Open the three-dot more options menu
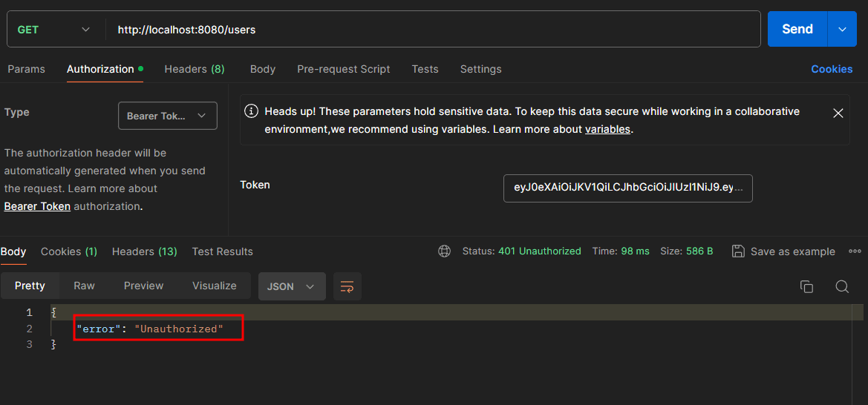The height and width of the screenshot is (405, 868). (856, 251)
